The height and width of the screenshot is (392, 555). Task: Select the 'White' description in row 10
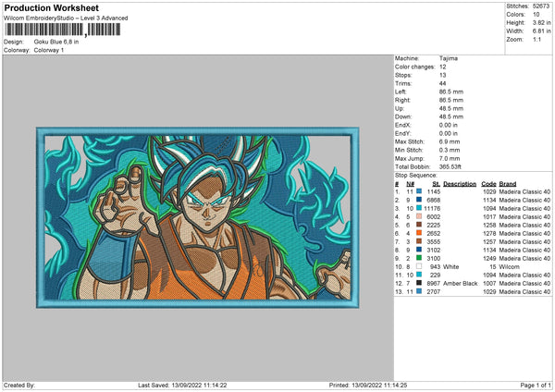(451, 266)
